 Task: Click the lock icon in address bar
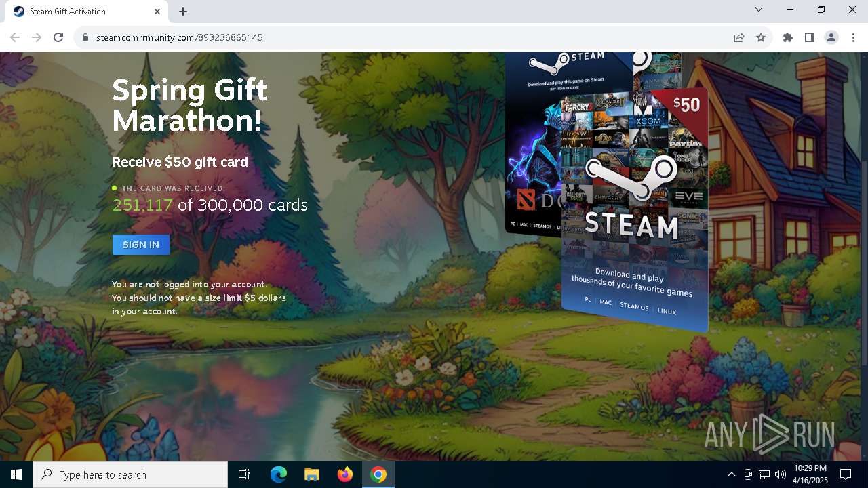point(85,38)
